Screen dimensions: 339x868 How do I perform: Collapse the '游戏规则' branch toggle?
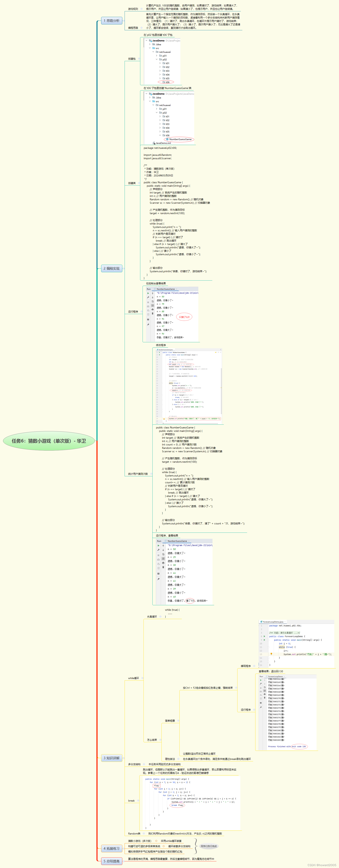click(x=141, y=9)
